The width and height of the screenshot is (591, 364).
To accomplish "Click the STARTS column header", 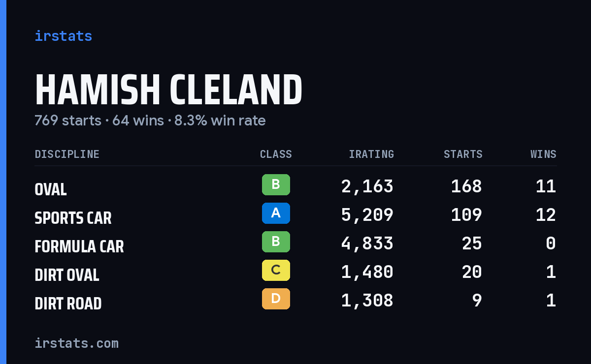I will pos(463,154).
